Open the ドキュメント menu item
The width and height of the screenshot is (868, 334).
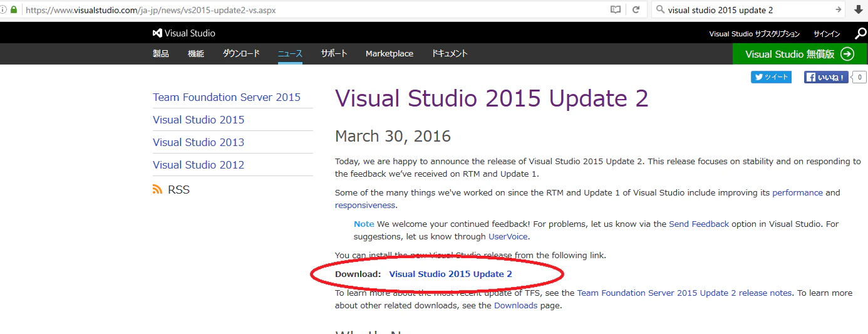coord(450,54)
